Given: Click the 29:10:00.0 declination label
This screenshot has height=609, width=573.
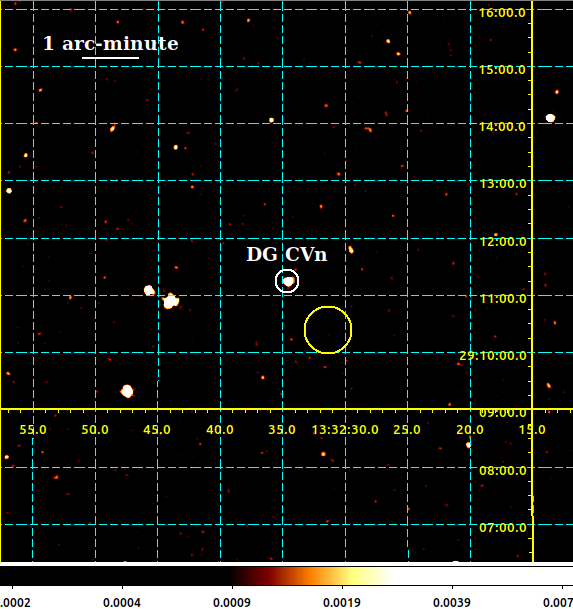Looking at the screenshot, I should (x=493, y=356).
